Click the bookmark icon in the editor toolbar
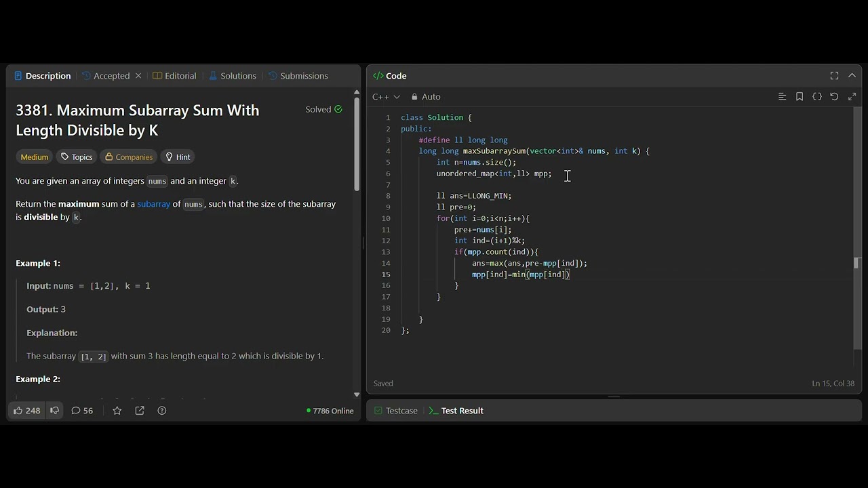The height and width of the screenshot is (488, 868). pos(800,97)
